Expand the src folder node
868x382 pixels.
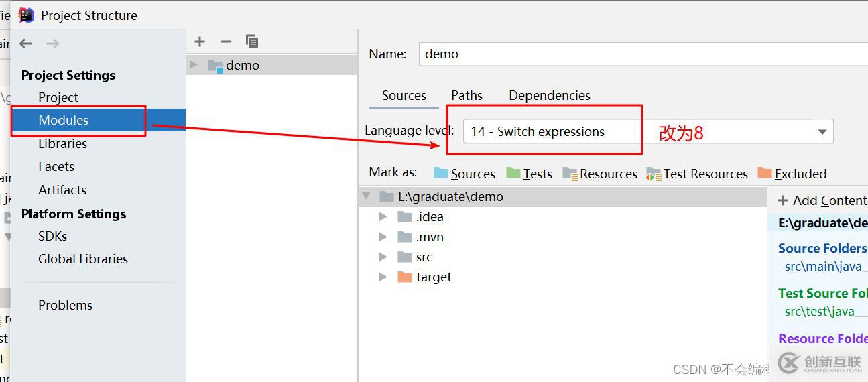tap(383, 257)
